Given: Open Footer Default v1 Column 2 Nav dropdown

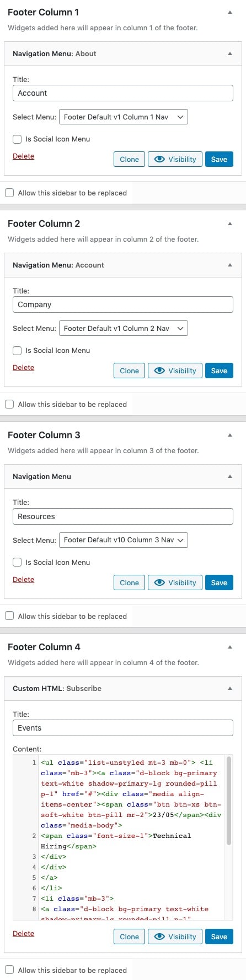Looking at the screenshot, I should (124, 328).
